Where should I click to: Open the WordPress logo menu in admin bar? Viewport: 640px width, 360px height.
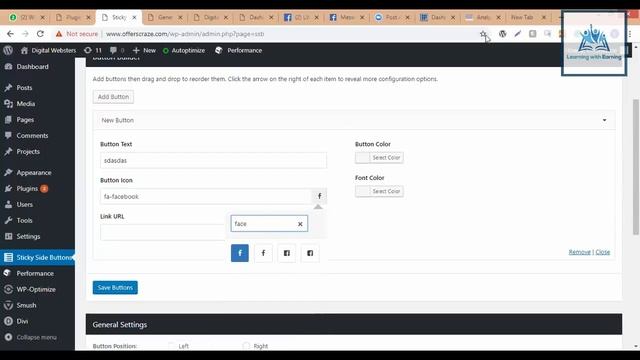8,50
